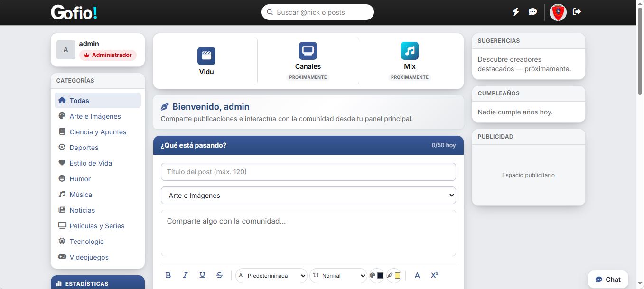644x289 pixels.
Task: Click the Mix music note icon
Action: 410,51
